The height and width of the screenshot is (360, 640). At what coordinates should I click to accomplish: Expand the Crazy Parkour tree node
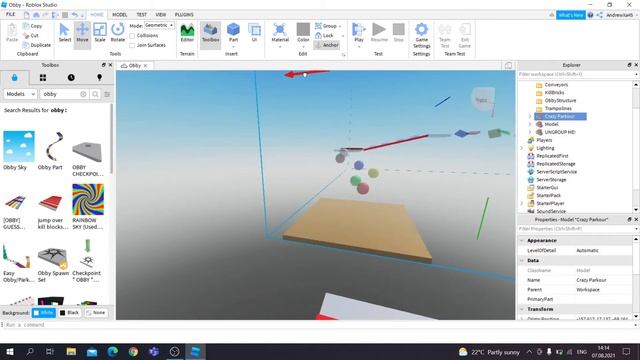(529, 116)
